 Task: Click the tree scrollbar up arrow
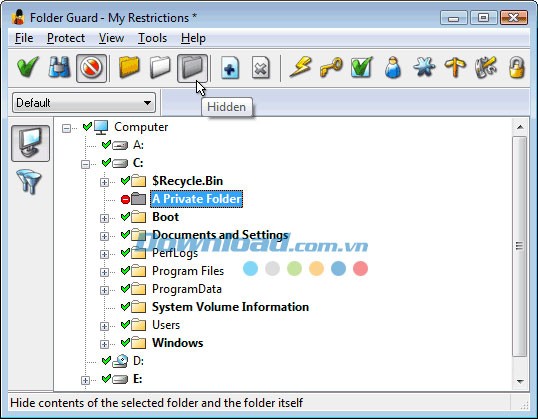tap(520, 127)
